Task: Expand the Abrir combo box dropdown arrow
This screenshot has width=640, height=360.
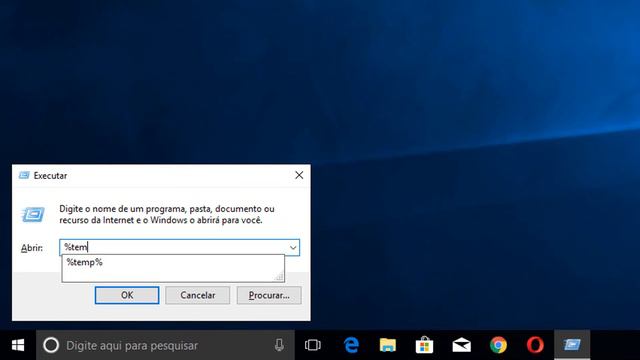Action: [293, 247]
